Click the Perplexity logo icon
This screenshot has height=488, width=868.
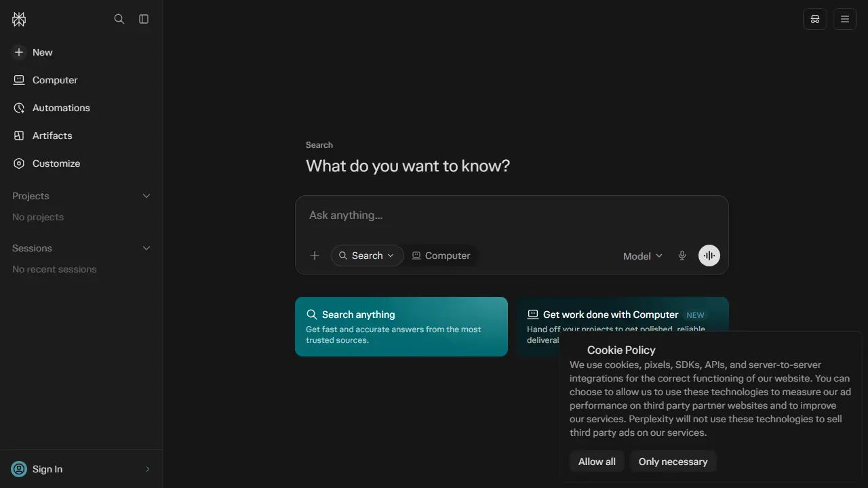click(19, 20)
